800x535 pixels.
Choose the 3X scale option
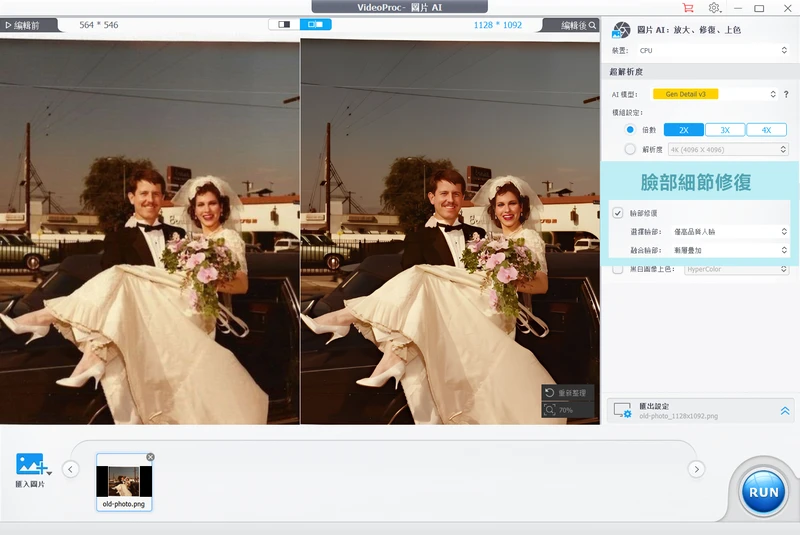(x=725, y=130)
